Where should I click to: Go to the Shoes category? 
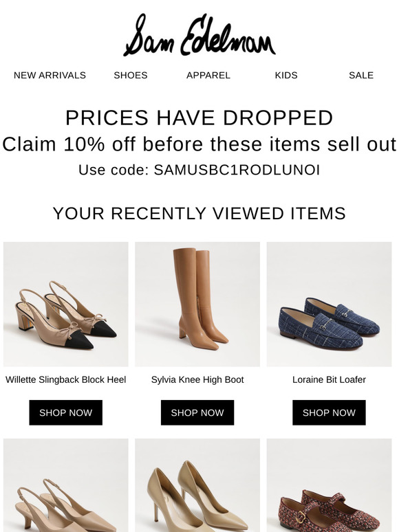131,76
